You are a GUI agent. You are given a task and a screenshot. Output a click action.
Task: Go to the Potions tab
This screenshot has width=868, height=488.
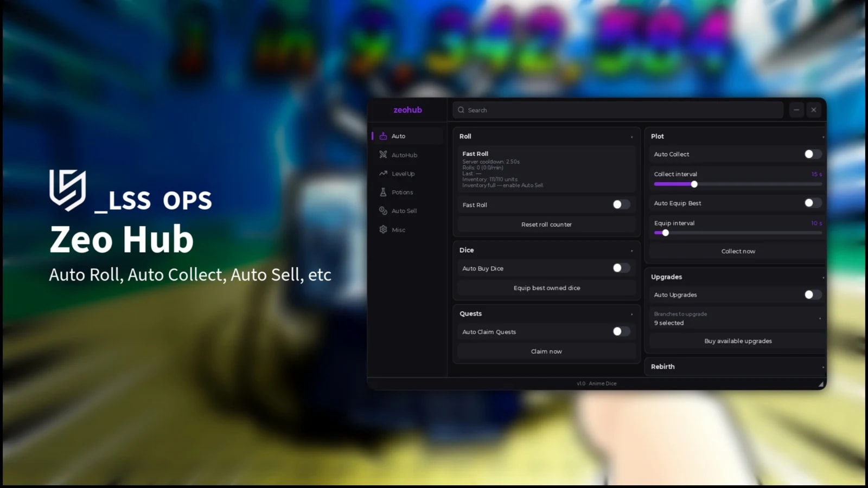(407, 192)
